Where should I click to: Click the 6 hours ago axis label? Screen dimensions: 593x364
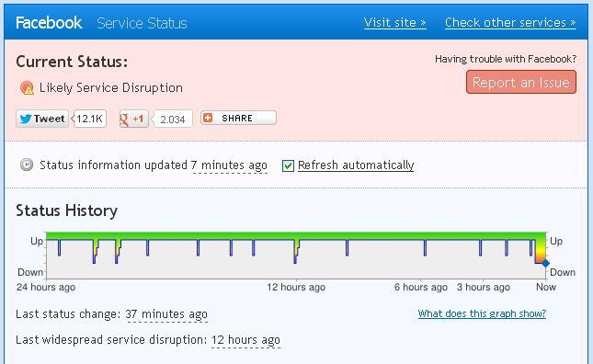(x=421, y=288)
